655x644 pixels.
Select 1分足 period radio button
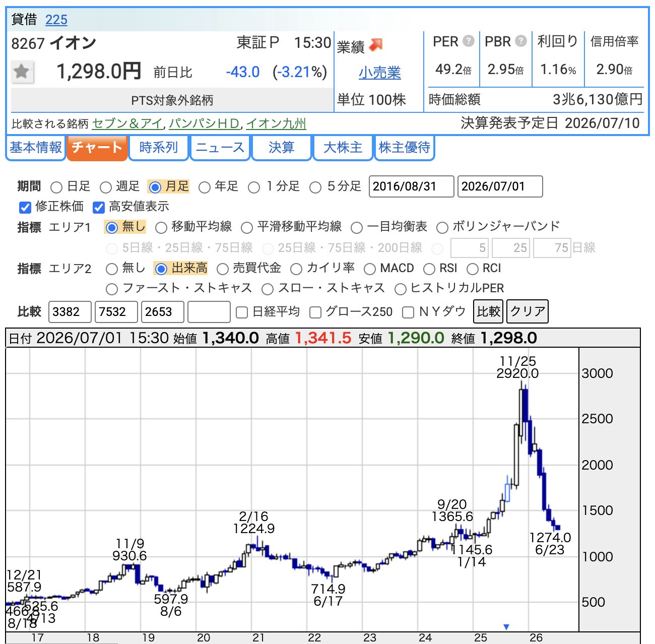click(254, 187)
